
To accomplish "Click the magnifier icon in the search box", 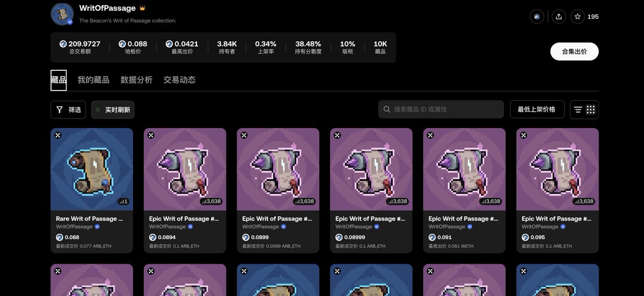I will [387, 109].
